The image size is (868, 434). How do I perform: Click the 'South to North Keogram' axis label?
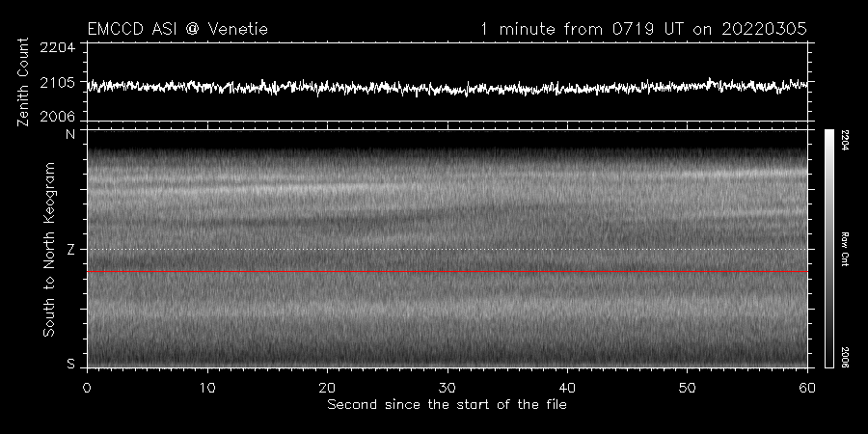click(x=49, y=249)
